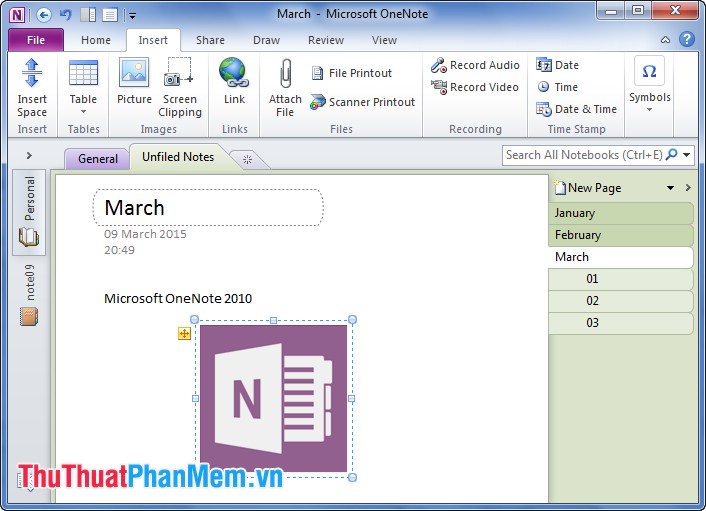Click the Insert Space icon
This screenshot has width=706, height=511.
click(32, 73)
